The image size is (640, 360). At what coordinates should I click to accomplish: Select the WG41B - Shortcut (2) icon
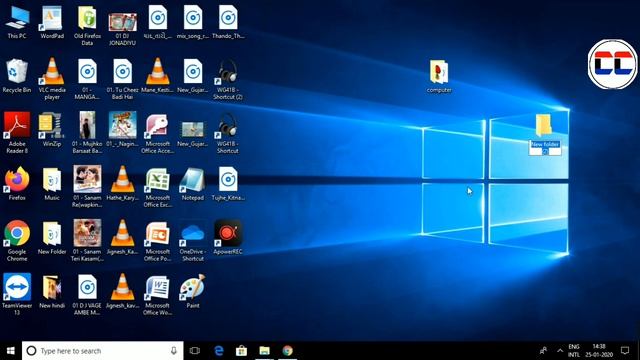point(228,79)
